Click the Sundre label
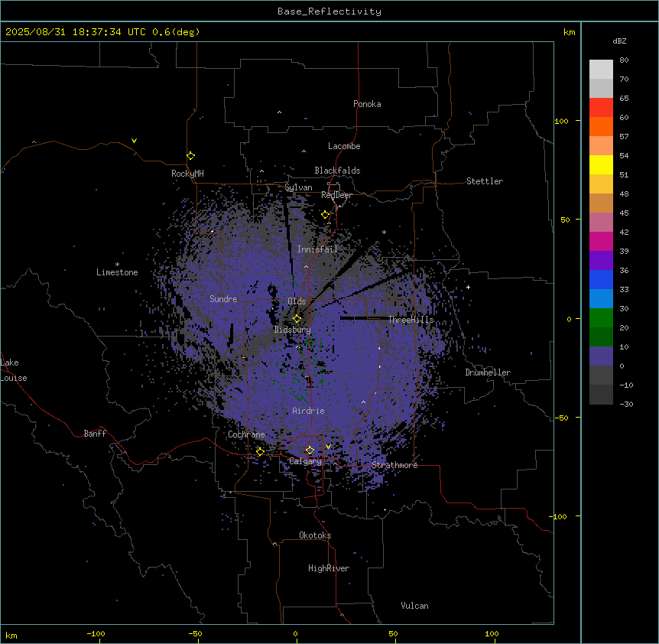This screenshot has width=659, height=644. (223, 299)
